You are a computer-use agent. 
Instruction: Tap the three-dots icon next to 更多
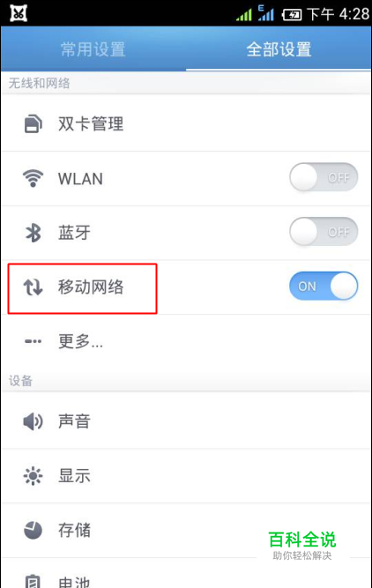coord(33,341)
